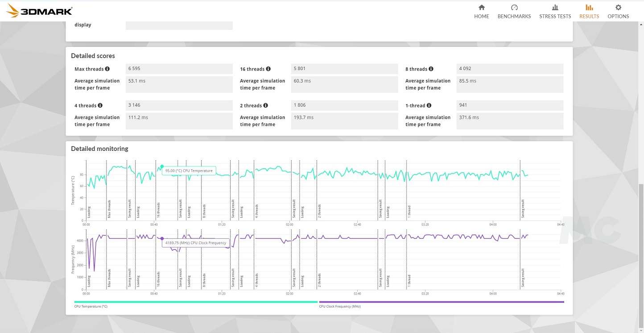Click the Max threads info icon
This screenshot has height=333, width=644.
(107, 69)
